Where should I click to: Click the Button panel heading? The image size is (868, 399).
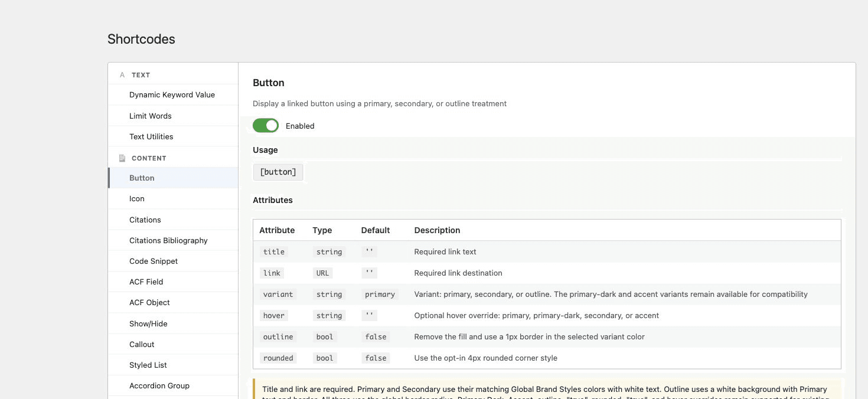click(269, 83)
